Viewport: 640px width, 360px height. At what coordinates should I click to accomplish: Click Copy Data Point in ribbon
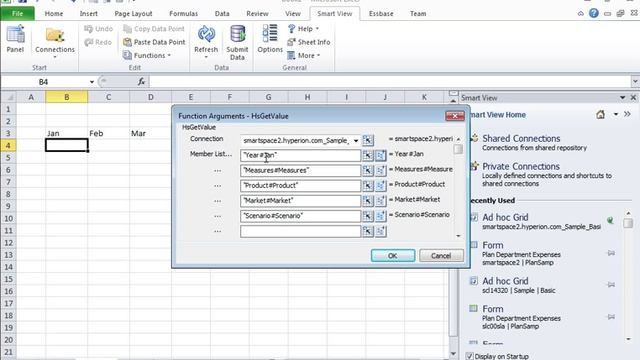[x=154, y=29]
